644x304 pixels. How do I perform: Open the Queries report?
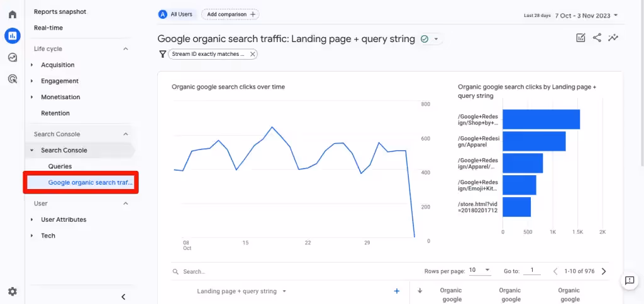click(60, 166)
